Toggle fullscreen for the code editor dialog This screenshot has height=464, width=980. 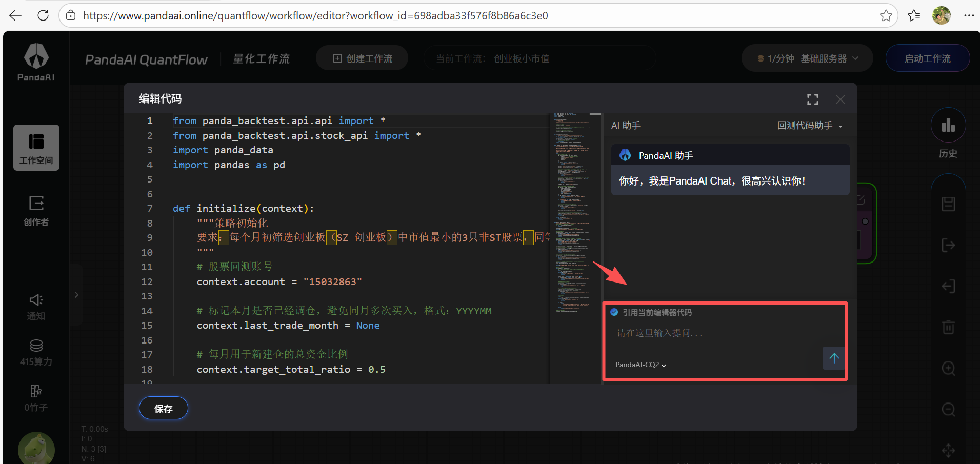click(813, 99)
